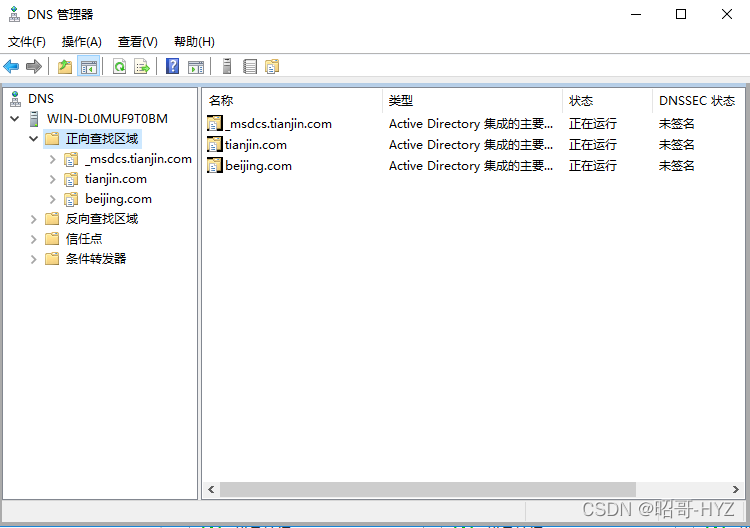The height and width of the screenshot is (528, 750).
Task: Expand the tianjin.com tree node
Action: pos(53,179)
